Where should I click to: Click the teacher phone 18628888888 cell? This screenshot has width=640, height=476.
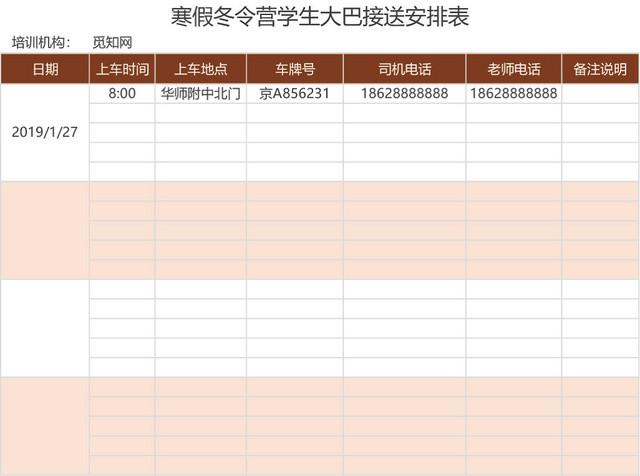point(514,93)
